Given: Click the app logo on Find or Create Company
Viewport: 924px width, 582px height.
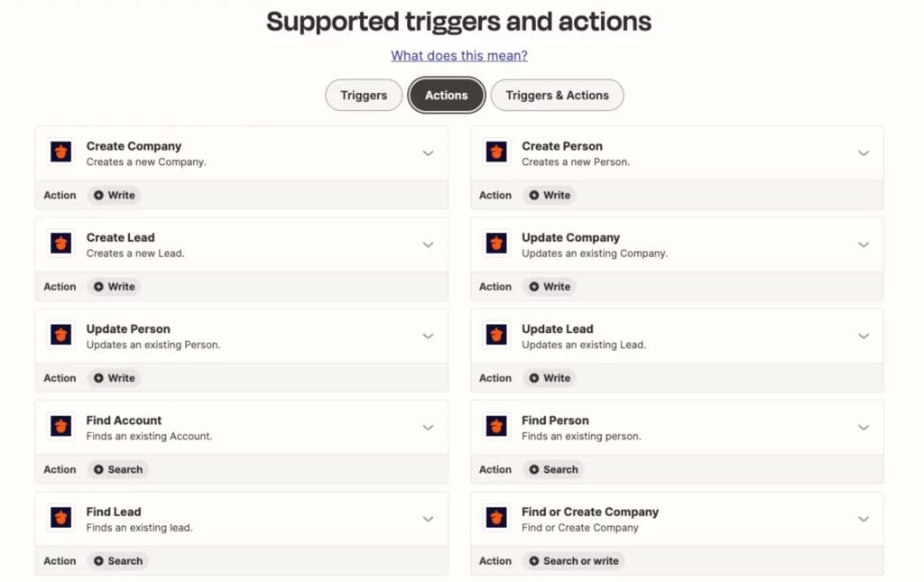Looking at the screenshot, I should [495, 517].
